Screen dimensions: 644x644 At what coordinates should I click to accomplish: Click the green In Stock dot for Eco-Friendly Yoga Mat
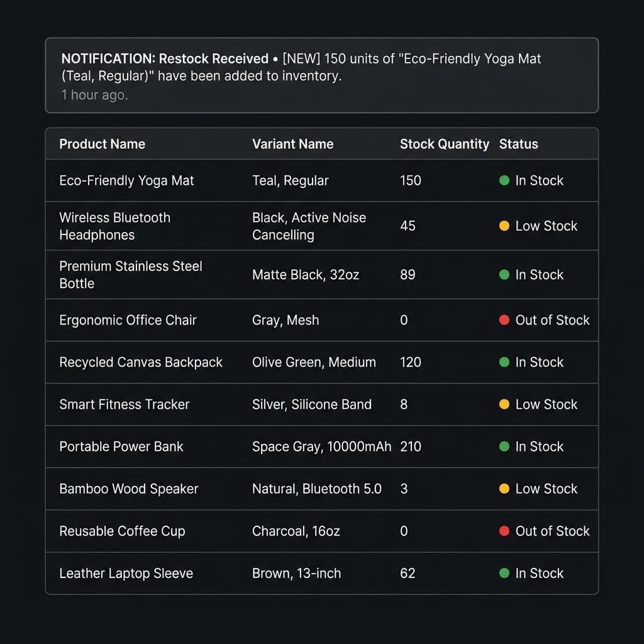coord(504,180)
